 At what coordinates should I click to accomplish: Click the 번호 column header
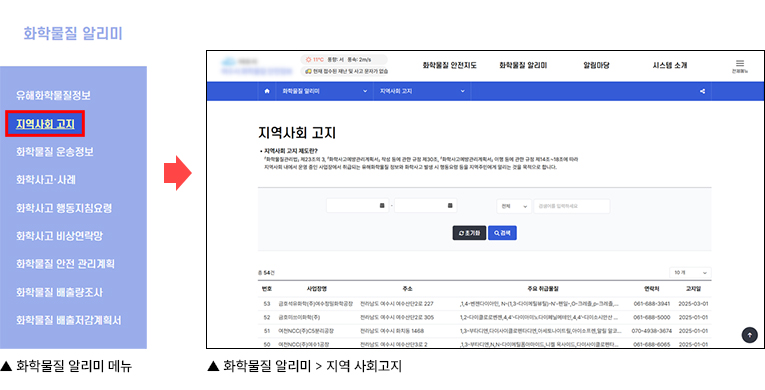click(267, 289)
